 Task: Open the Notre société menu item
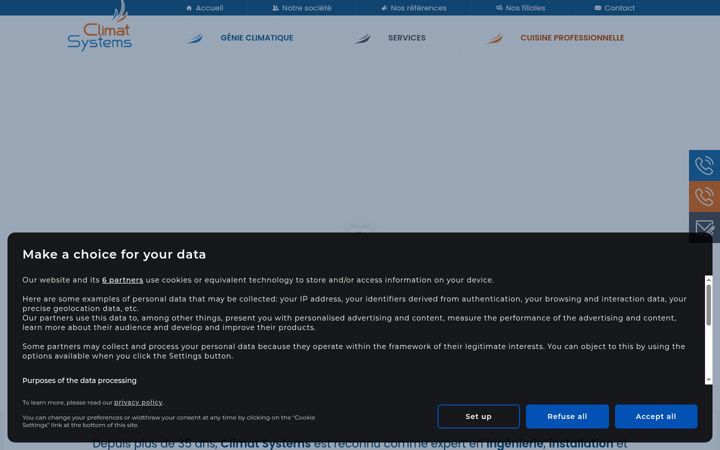[302, 8]
